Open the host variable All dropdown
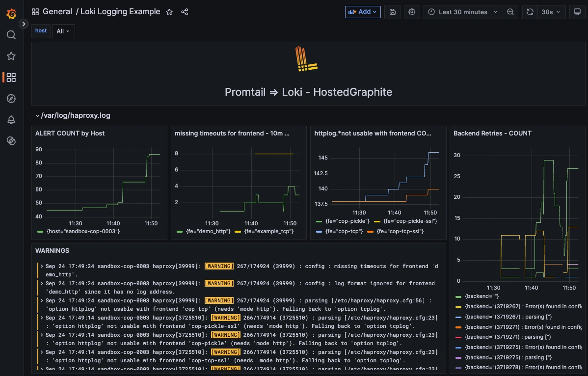The height and width of the screenshot is (376, 588). (63, 31)
